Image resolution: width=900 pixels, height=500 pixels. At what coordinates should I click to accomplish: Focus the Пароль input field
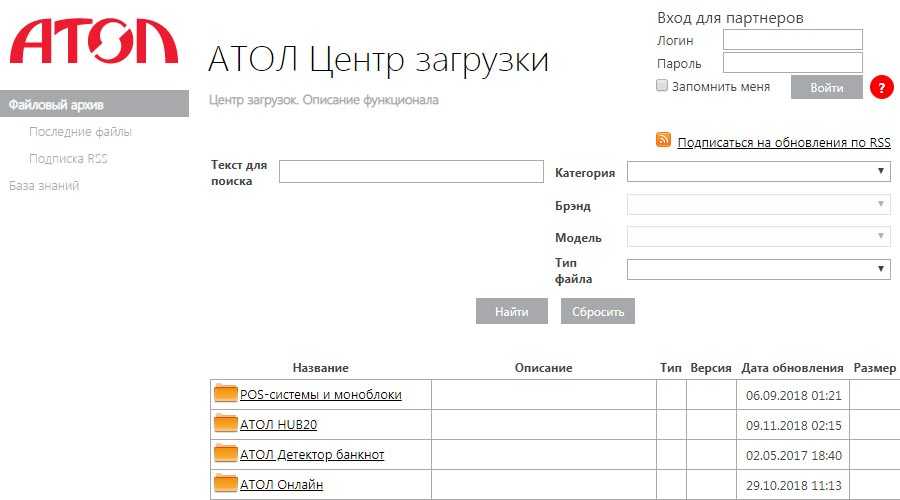pyautogui.click(x=793, y=63)
